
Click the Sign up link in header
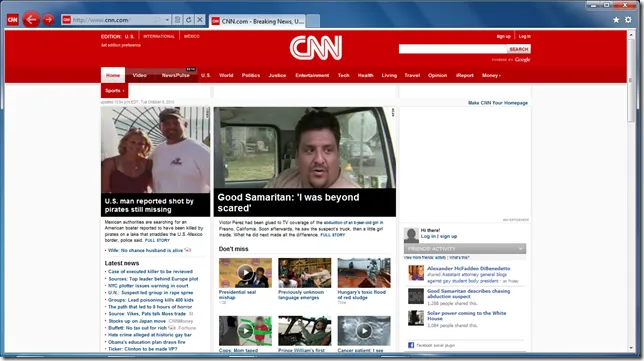[x=503, y=37]
